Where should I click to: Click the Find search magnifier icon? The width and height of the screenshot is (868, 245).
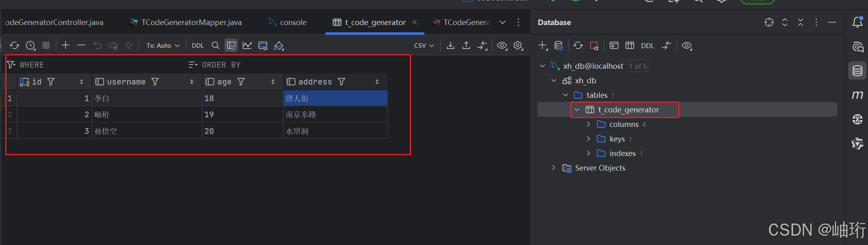click(216, 45)
